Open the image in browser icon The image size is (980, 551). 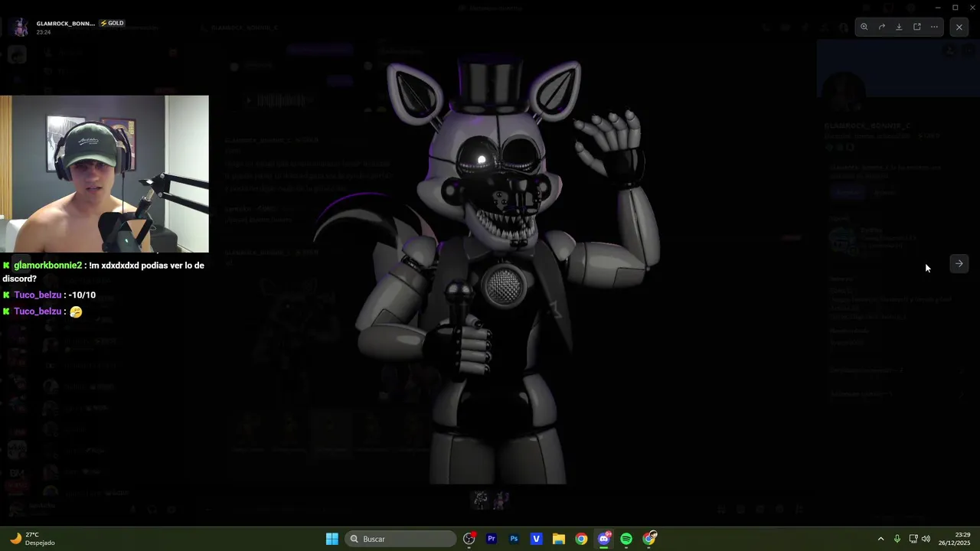pos(916,27)
